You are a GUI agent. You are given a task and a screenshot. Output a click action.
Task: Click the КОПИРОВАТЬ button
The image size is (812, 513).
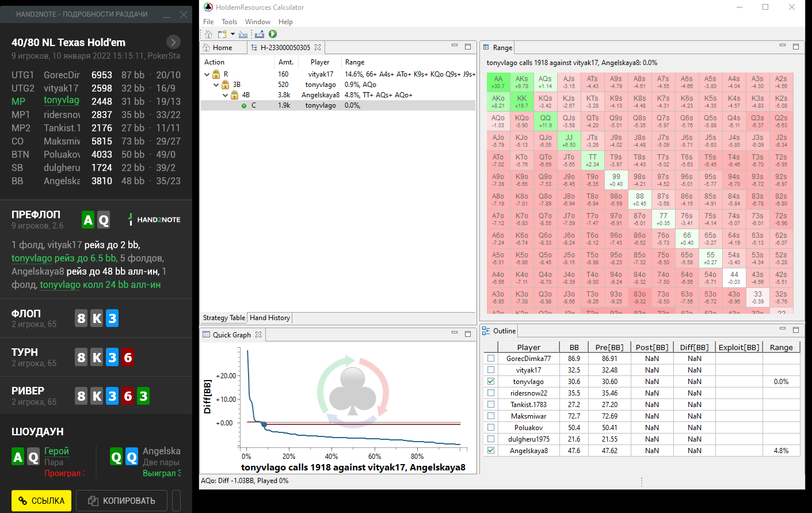click(121, 501)
